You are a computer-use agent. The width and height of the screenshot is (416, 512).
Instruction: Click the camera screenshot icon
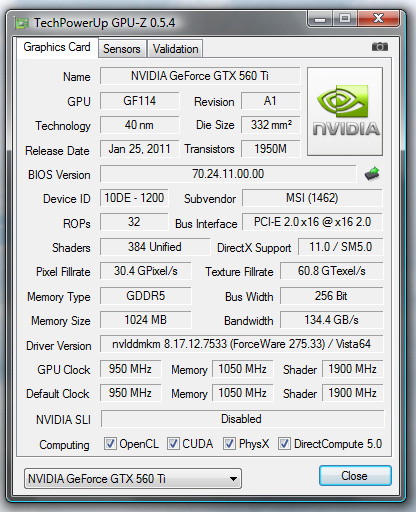click(380, 47)
